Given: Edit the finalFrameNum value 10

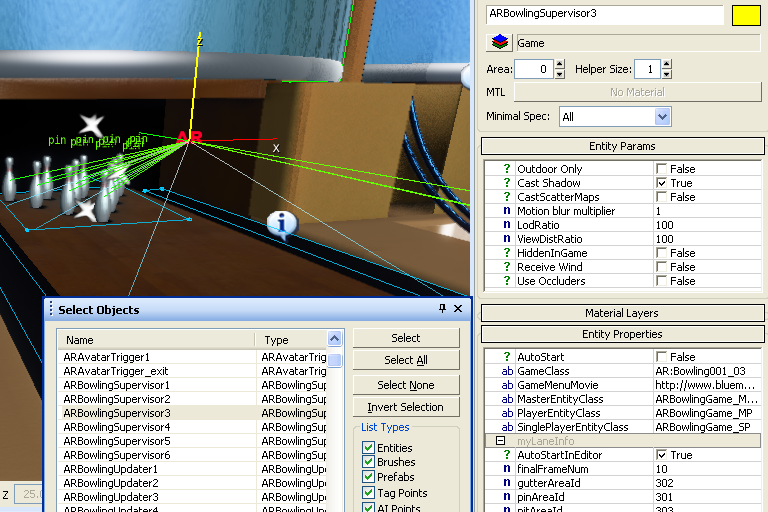Looking at the screenshot, I should (x=707, y=469).
